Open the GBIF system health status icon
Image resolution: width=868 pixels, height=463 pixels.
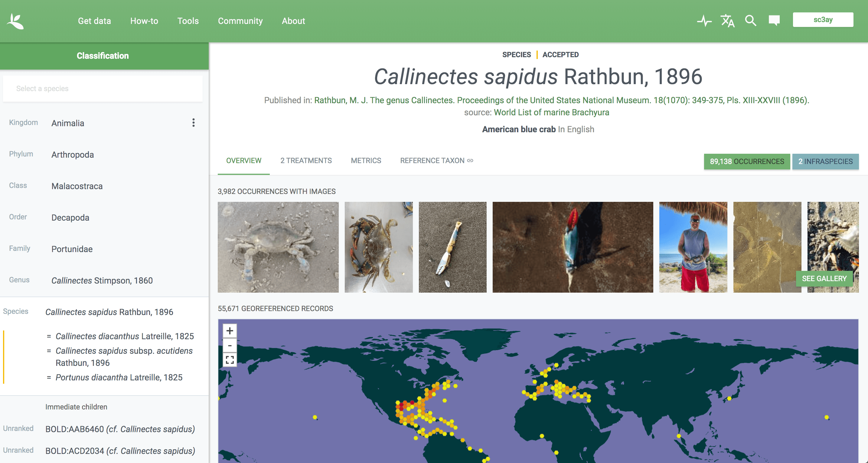[704, 21]
